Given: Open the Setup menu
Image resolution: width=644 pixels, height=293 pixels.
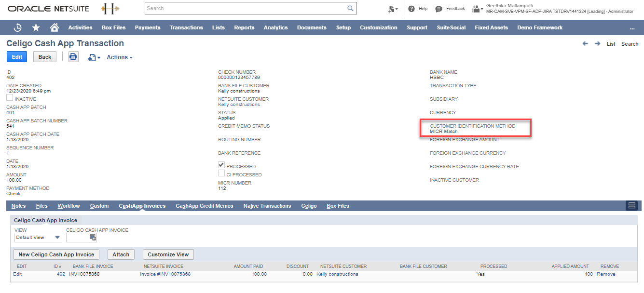Looking at the screenshot, I should pos(343,27).
